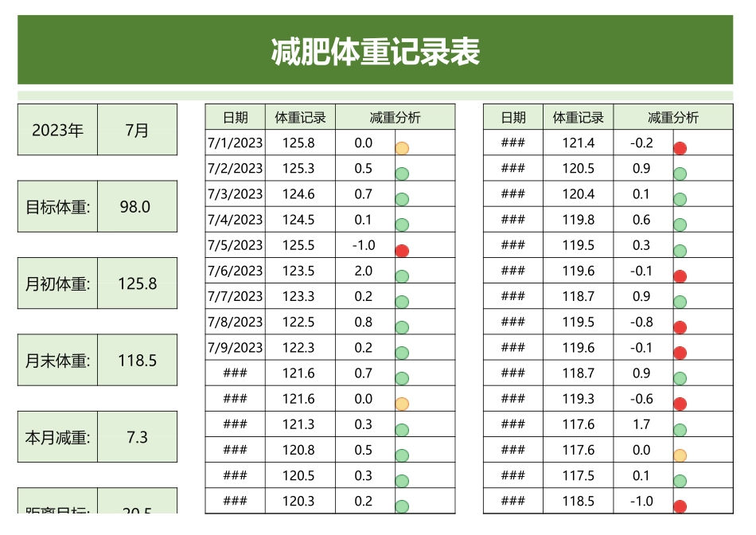Click the yellow circle in the 117.6 row showing 0.0
The height and width of the screenshot is (535, 756).
[680, 455]
